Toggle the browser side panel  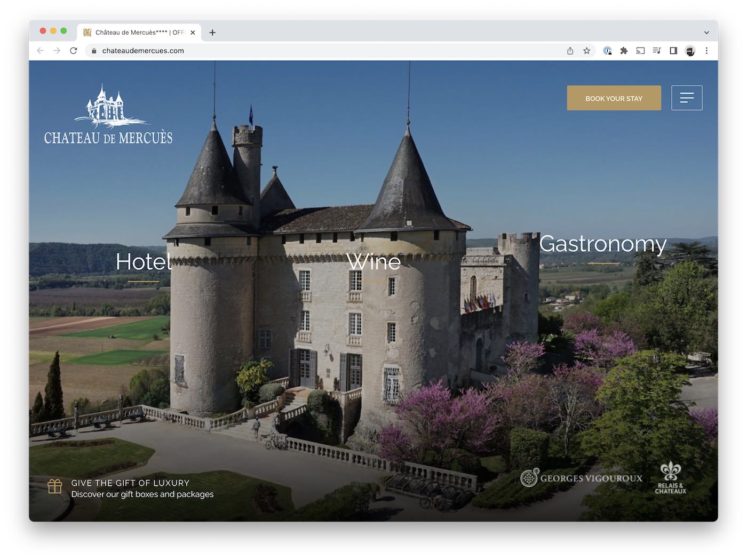[673, 51]
